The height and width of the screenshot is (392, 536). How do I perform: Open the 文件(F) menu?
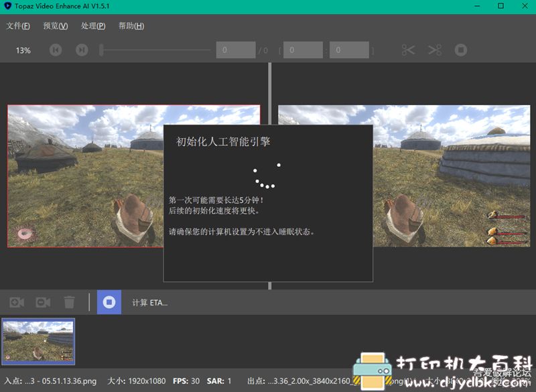point(18,25)
